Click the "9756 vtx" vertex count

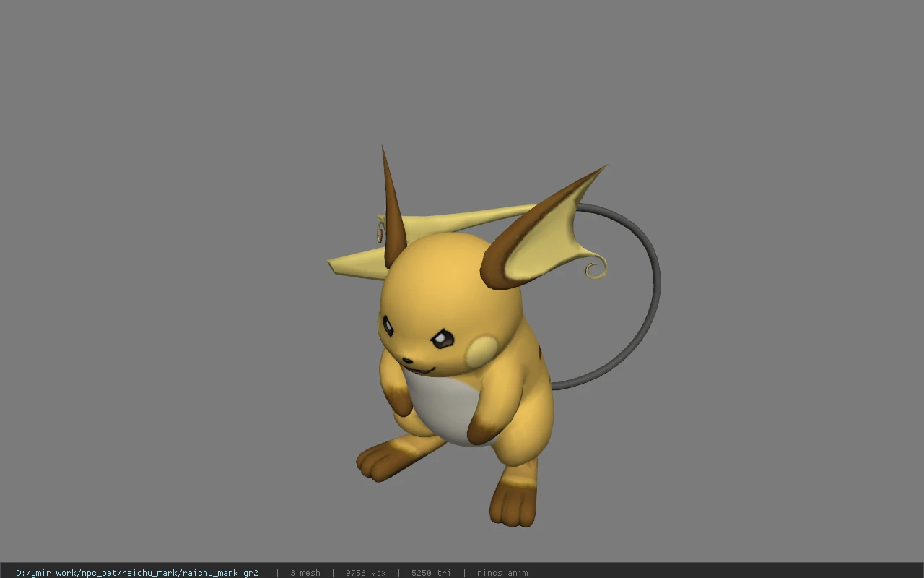[365, 573]
